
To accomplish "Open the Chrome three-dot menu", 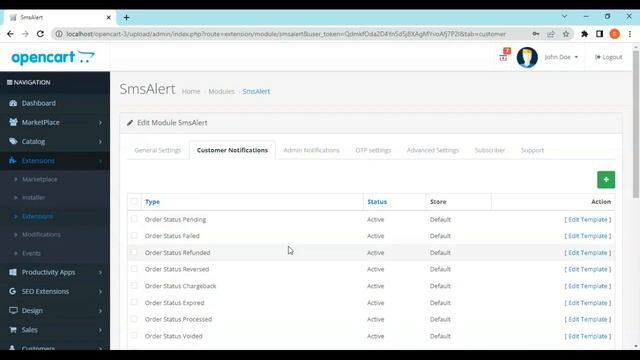I will tap(630, 34).
